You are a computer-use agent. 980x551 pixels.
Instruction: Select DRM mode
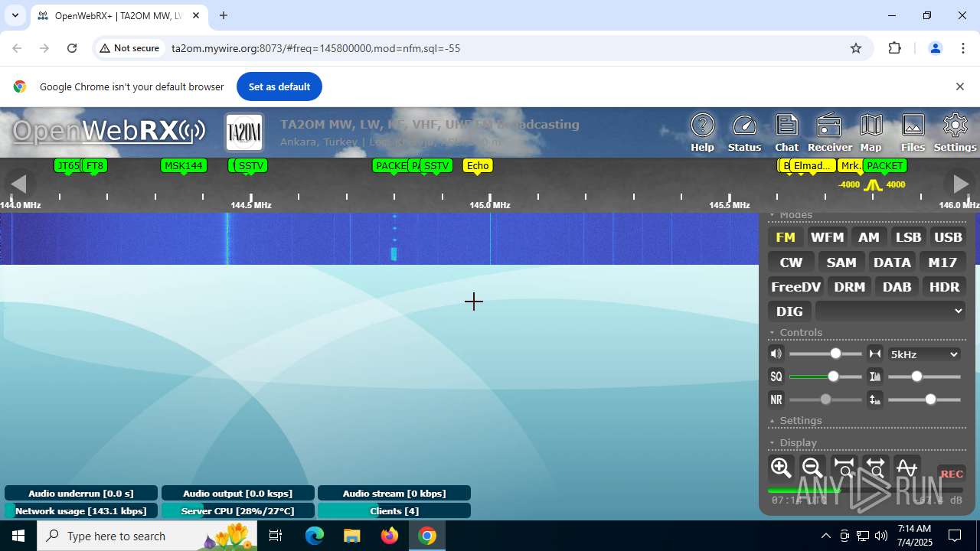(850, 287)
